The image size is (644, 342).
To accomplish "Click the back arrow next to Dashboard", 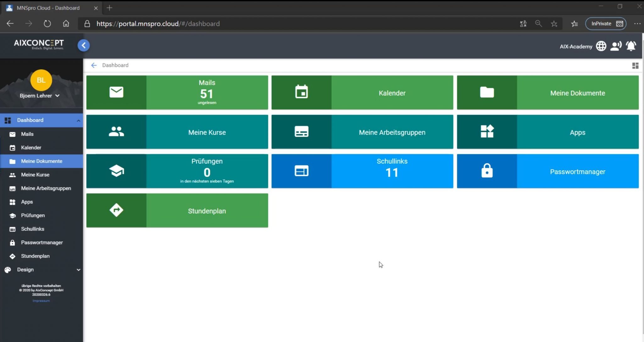I will click(x=94, y=65).
